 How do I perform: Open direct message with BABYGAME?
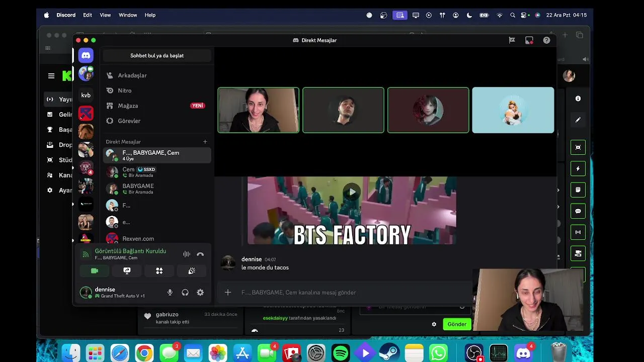pos(157,189)
